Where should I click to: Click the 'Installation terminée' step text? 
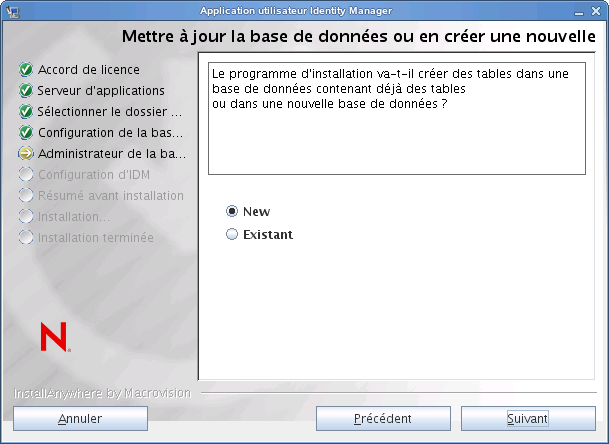click(x=96, y=237)
